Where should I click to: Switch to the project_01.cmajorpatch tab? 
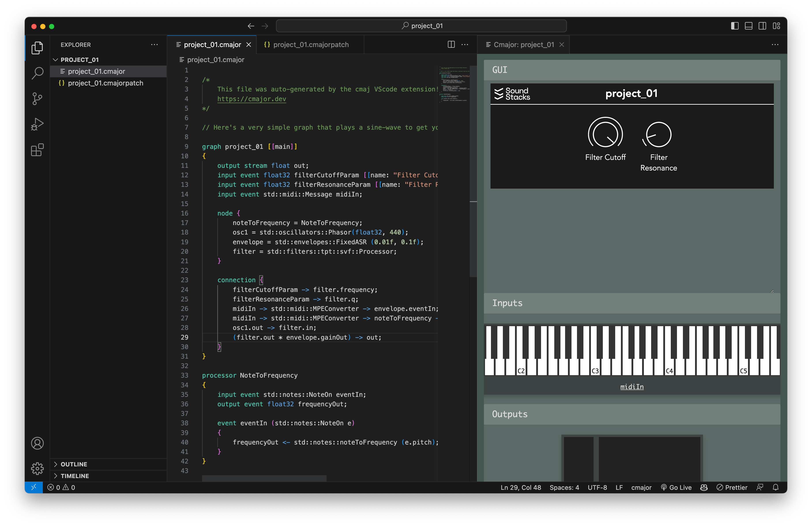(x=310, y=45)
